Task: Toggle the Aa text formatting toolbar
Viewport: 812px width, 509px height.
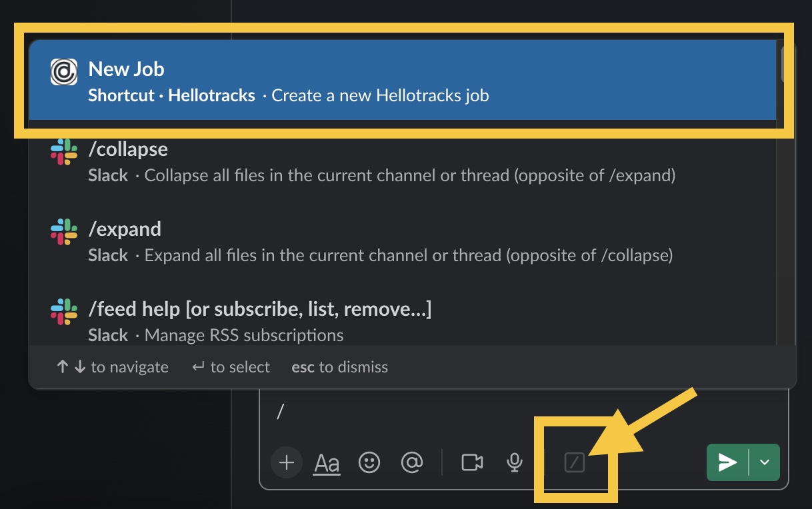Action: click(327, 462)
